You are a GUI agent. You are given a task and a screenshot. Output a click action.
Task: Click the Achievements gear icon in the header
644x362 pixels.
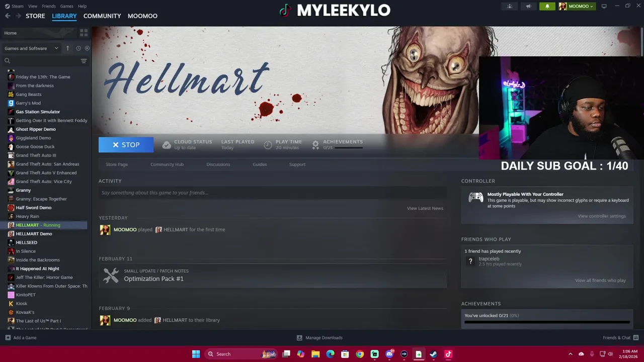click(315, 145)
